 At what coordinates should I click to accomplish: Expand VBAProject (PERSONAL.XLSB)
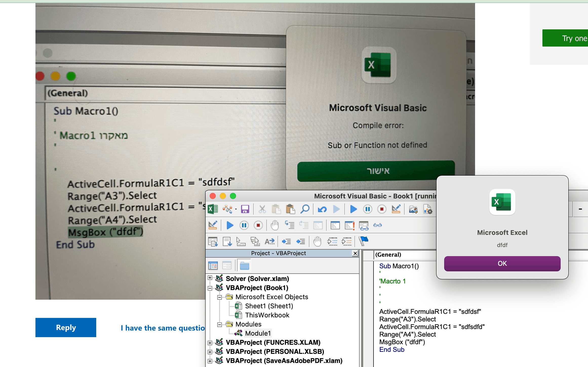[210, 352]
